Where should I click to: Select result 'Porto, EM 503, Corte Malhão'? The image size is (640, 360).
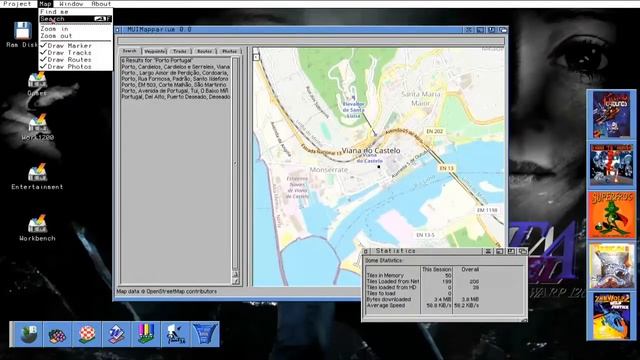176,85
